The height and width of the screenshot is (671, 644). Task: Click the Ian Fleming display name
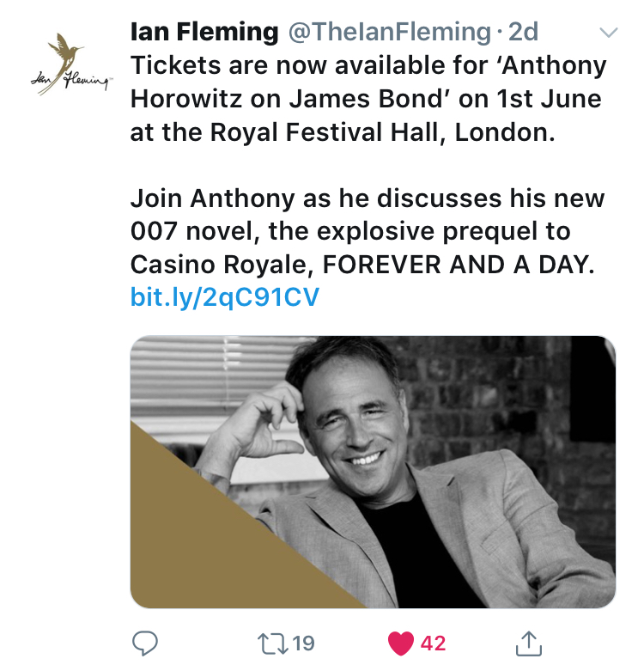click(204, 33)
